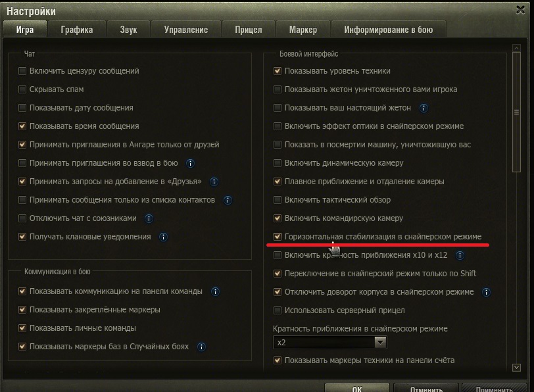Uncheck «Принимать приглашения в Ангаре только от друзей»
The width and height of the screenshot is (534, 392).
point(22,145)
